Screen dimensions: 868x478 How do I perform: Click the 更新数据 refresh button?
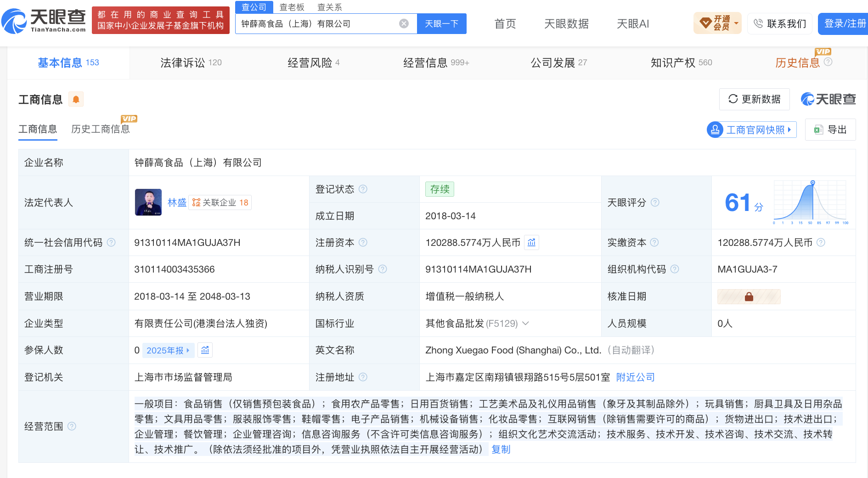click(755, 99)
